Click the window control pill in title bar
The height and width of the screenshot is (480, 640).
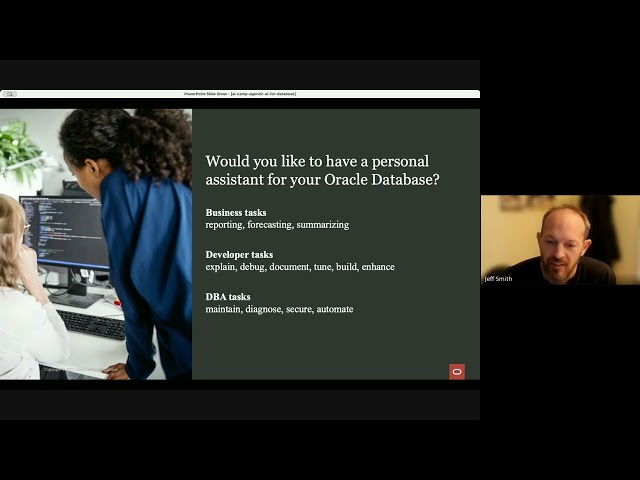pos(9,94)
